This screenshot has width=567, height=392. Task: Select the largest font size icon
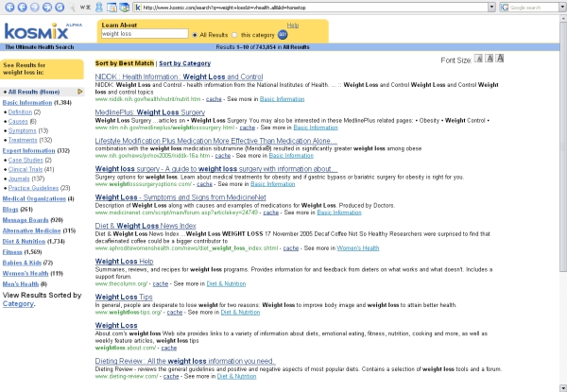pos(500,59)
